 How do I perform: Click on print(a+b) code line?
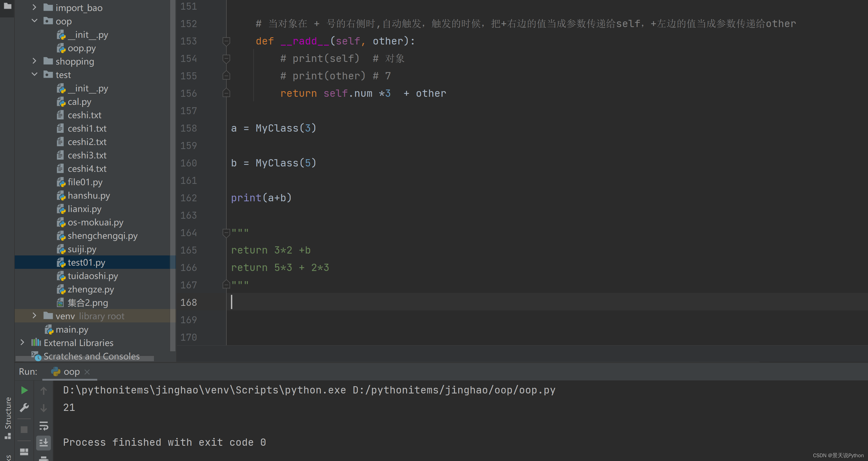click(261, 198)
